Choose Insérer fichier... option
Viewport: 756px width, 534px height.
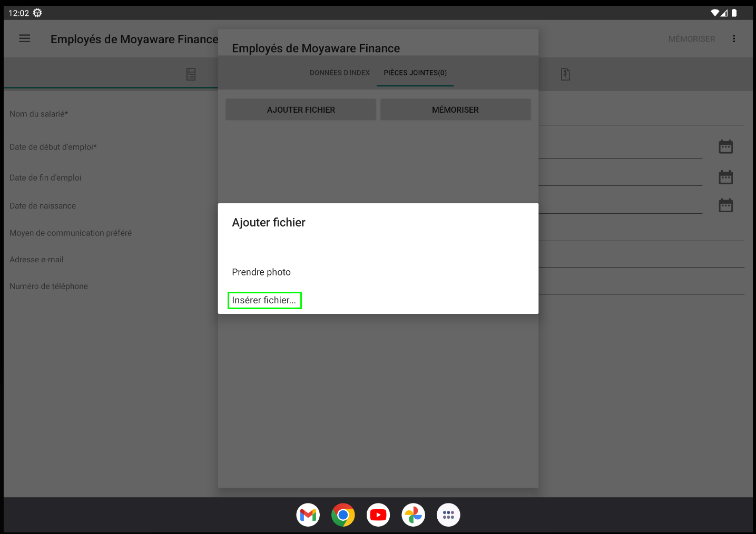264,300
